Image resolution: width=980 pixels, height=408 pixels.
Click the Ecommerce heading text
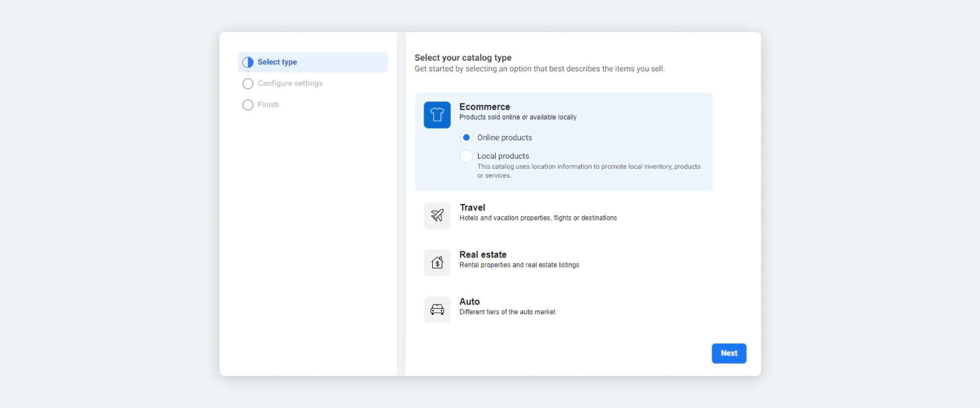(484, 107)
